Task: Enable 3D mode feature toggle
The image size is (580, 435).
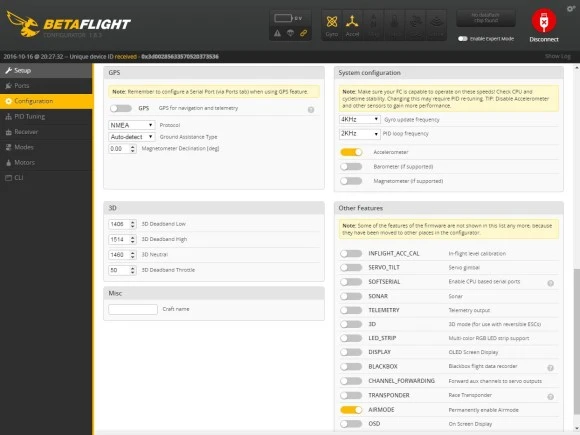Action: coord(351,324)
